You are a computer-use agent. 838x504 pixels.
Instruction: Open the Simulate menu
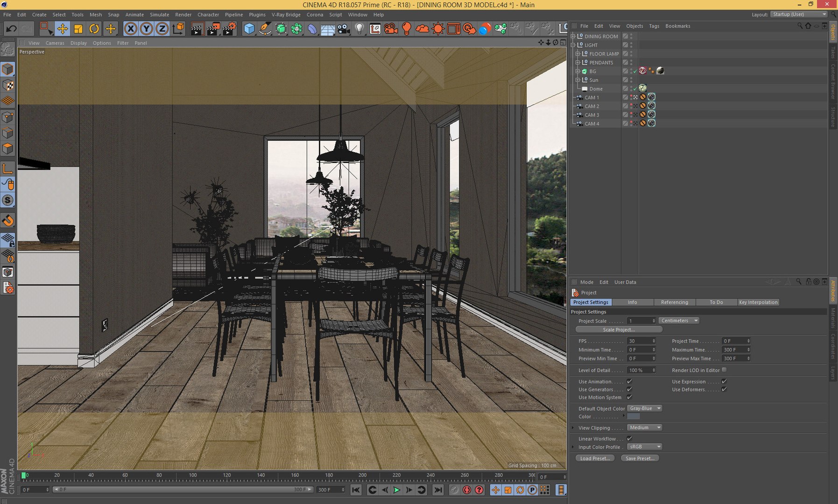(x=159, y=14)
